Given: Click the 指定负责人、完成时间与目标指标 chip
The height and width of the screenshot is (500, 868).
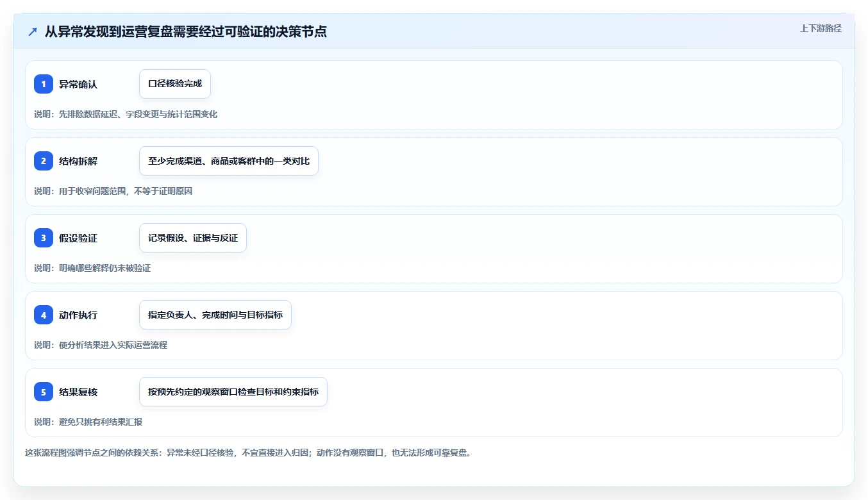Looking at the screenshot, I should click(x=215, y=315).
